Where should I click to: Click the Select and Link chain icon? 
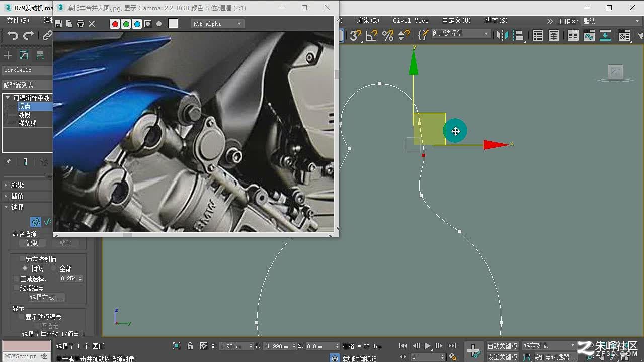pos(47,36)
